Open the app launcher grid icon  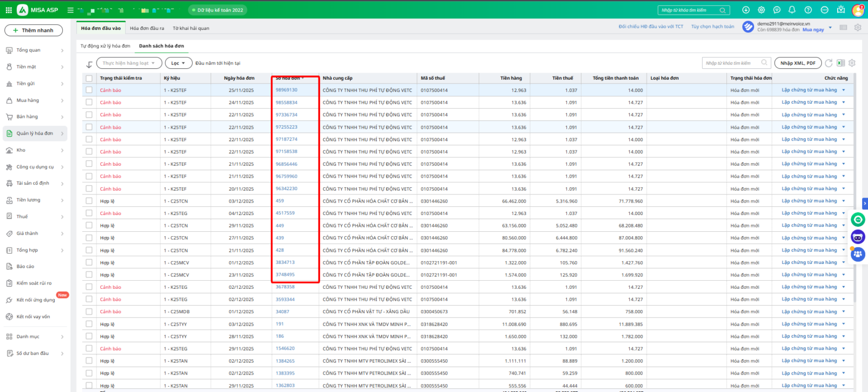tap(9, 10)
